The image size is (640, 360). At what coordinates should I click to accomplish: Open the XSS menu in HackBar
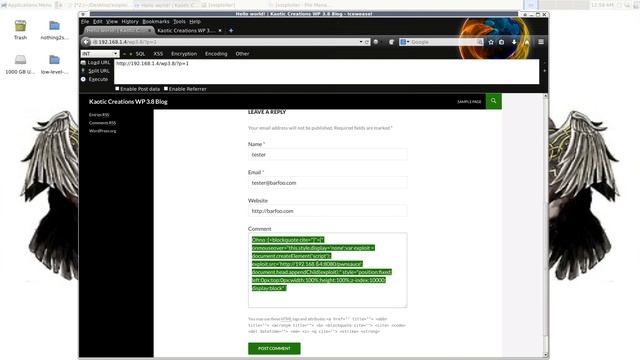tap(158, 54)
